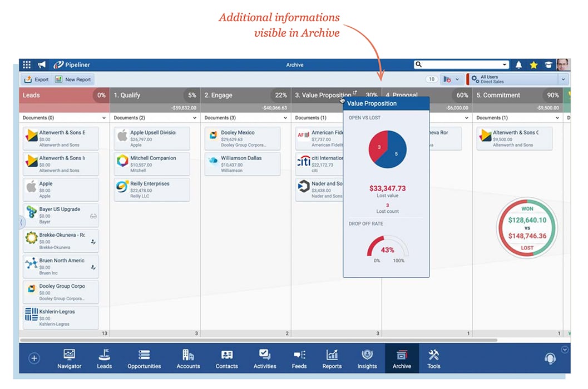Open the Reilly Enterprises card

152,189
